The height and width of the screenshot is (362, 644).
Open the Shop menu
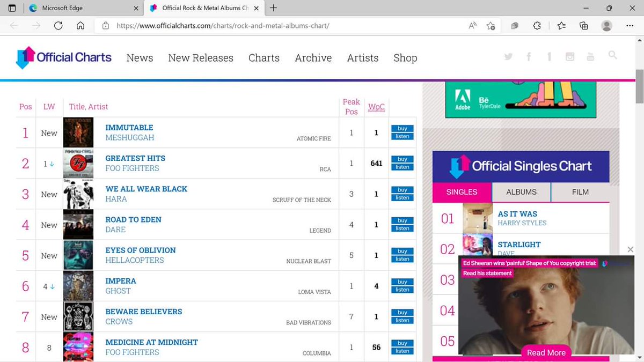tap(405, 58)
